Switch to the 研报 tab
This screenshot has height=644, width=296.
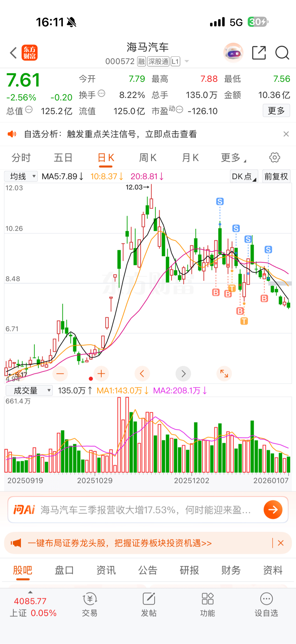189,570
